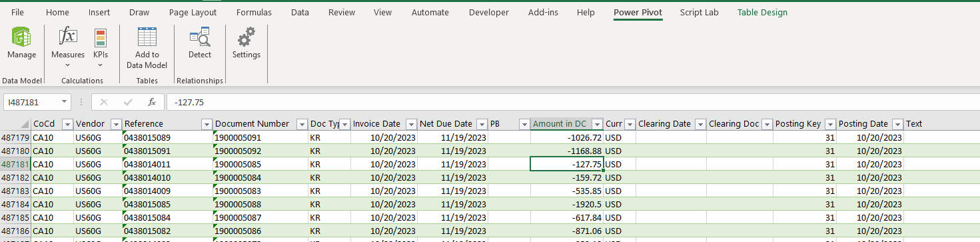Select document number 1900005092 cell
The image size is (980, 242).
pyautogui.click(x=260, y=151)
